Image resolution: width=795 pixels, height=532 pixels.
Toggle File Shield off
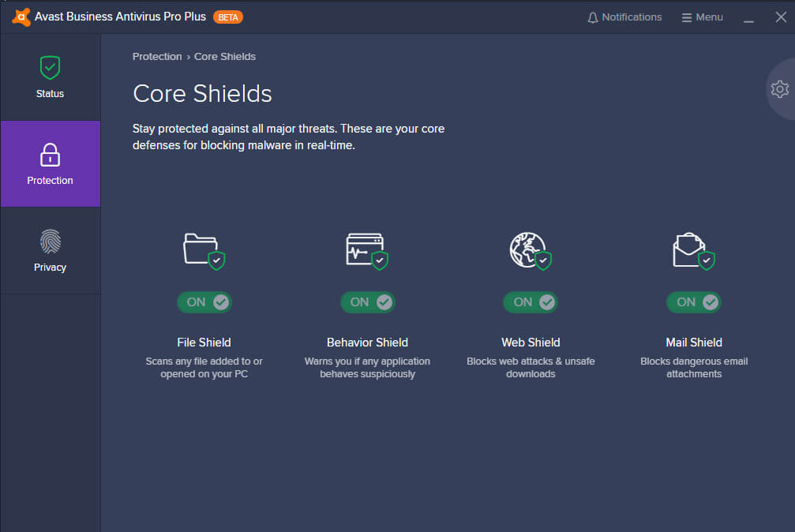tap(204, 302)
